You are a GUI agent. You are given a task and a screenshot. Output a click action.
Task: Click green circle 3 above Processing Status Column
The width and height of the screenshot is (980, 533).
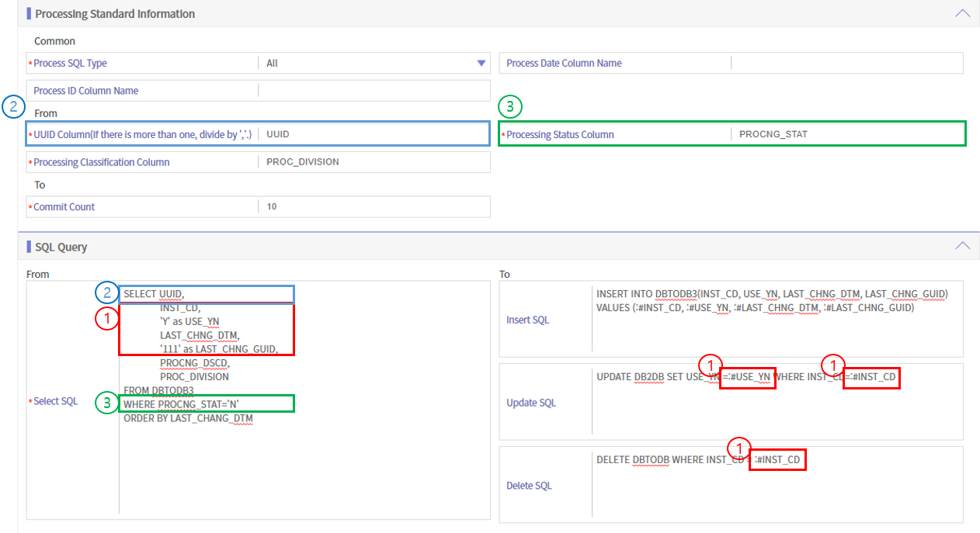tap(509, 106)
